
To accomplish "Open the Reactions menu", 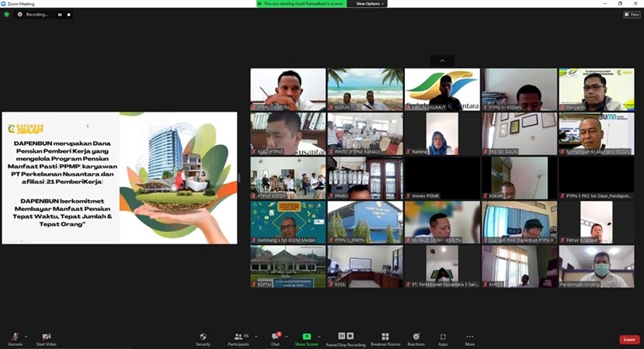I will tap(416, 337).
